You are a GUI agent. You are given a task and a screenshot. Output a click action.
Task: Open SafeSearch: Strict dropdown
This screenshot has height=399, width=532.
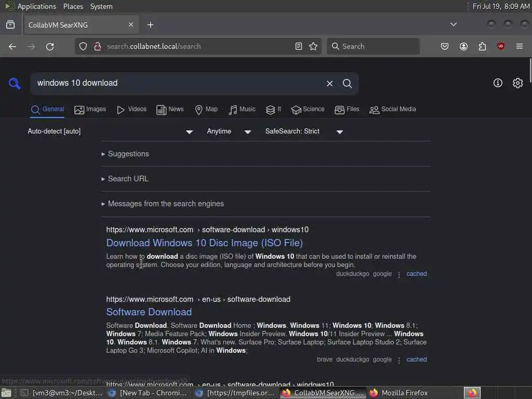point(304,131)
